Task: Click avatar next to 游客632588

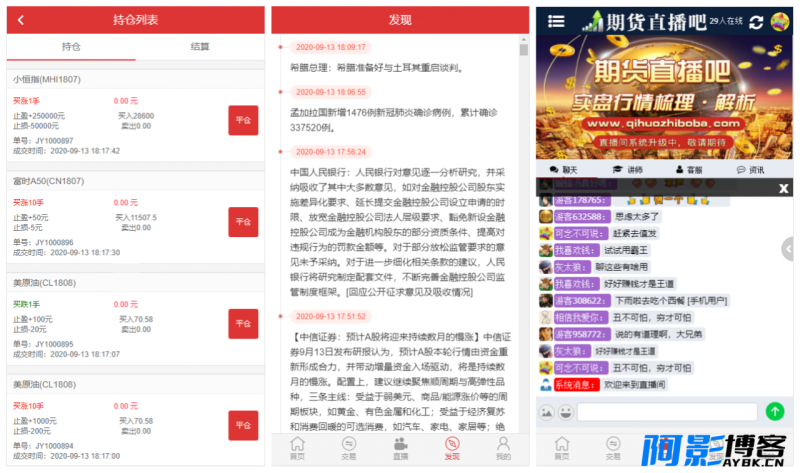Action: tap(546, 216)
